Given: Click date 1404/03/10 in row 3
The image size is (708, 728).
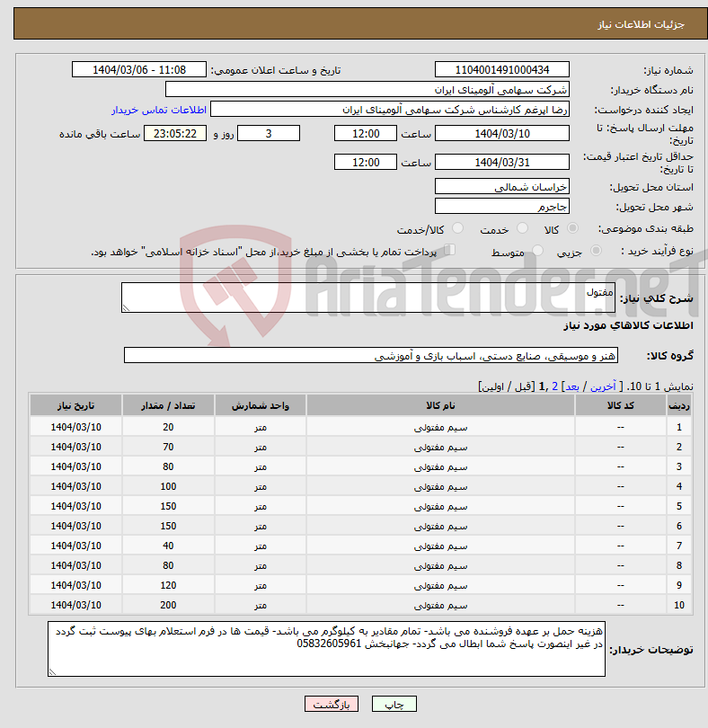Looking at the screenshot, I should click(x=76, y=466).
